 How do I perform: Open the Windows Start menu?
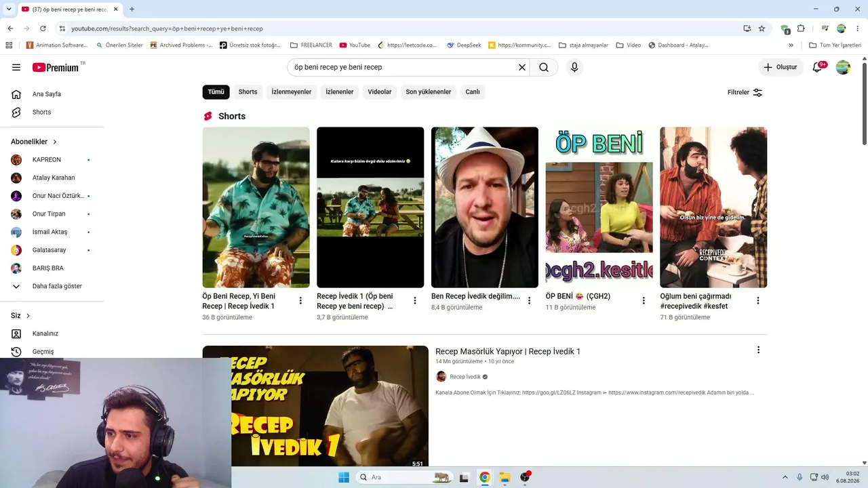[344, 477]
